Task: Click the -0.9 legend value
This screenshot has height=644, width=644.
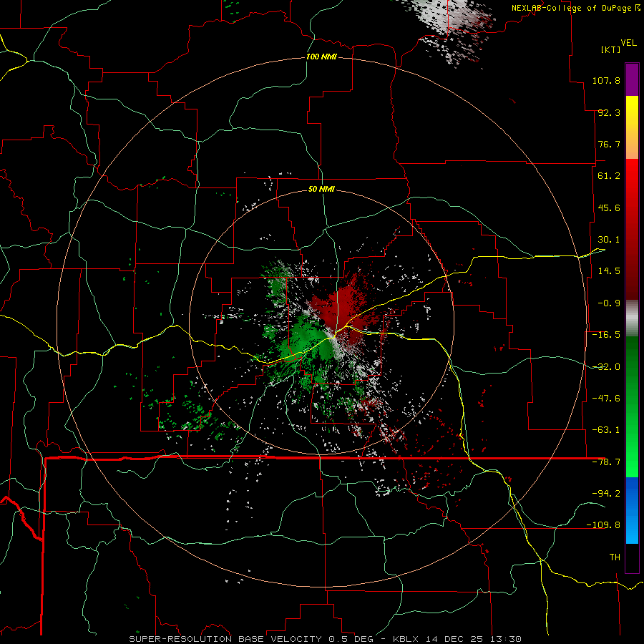Action: (x=609, y=303)
